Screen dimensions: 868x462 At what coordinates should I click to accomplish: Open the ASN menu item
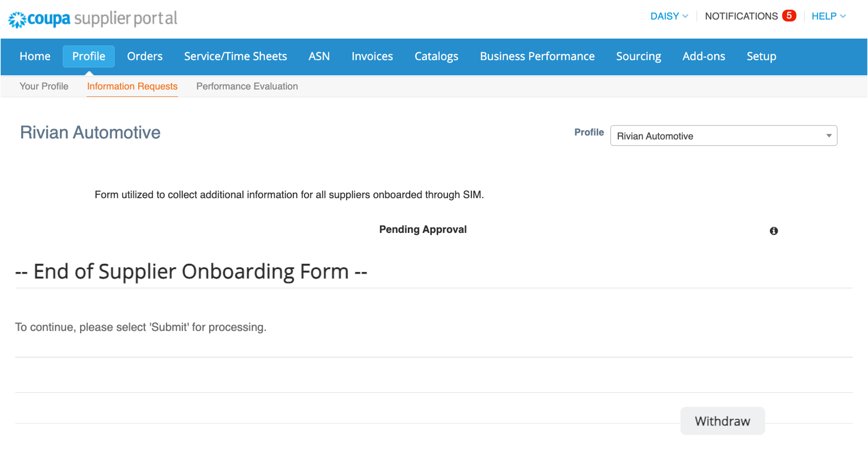pos(319,56)
